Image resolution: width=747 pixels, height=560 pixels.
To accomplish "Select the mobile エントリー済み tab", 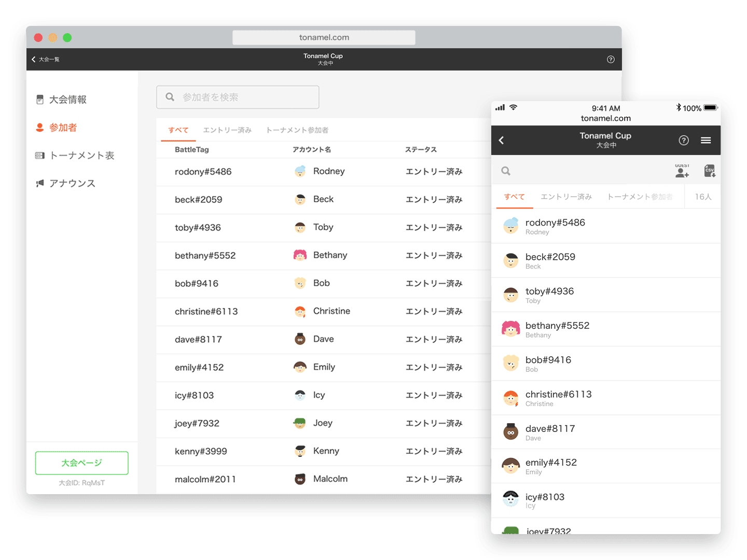I will (x=566, y=197).
